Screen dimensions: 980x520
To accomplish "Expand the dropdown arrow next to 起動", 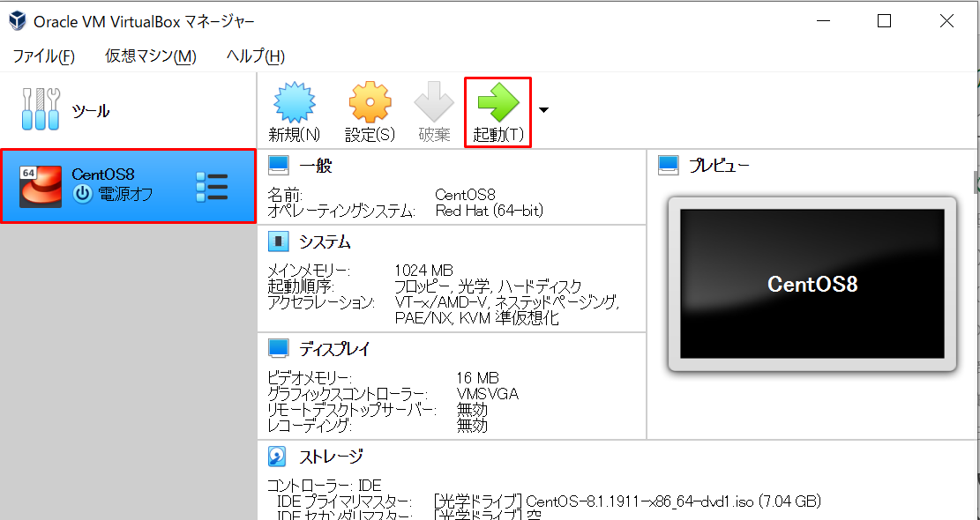I will (x=543, y=109).
